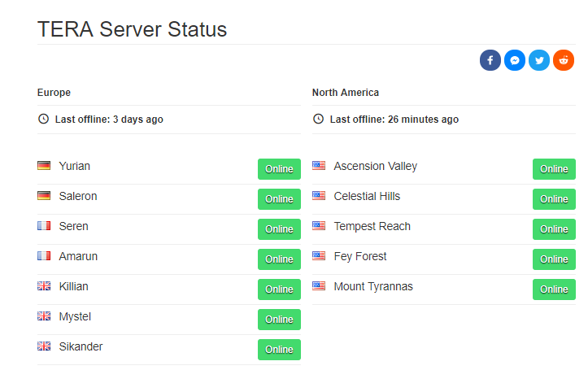This screenshot has width=588, height=370.
Task: Click the Online status badge for Seren
Action: (279, 229)
